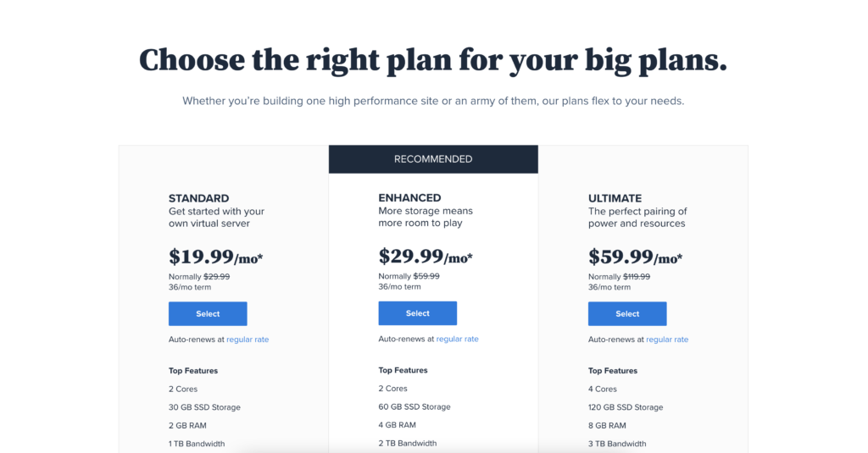Screen dimensions: 868x453
Task: Click the 30 GB SSD Storage feature
Action: (x=205, y=407)
